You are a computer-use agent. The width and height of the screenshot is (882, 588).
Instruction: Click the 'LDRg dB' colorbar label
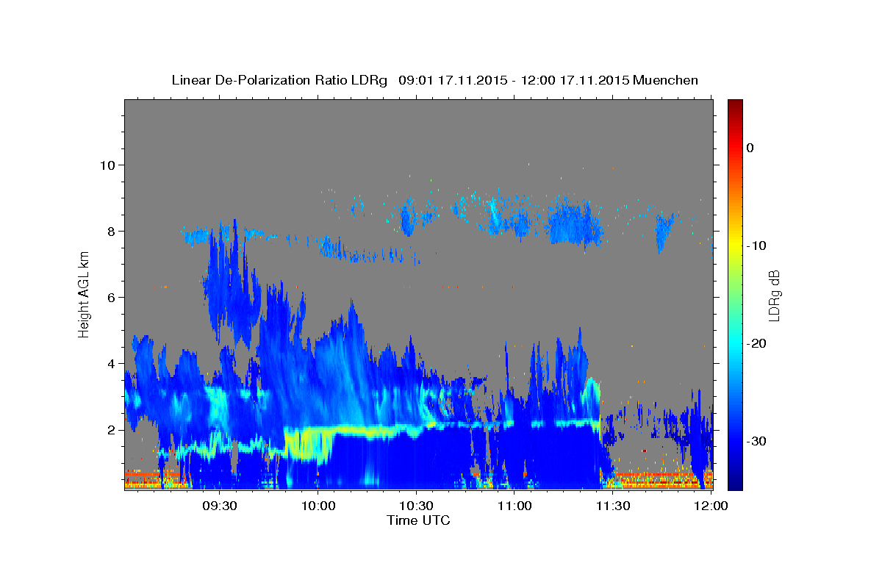[773, 295]
